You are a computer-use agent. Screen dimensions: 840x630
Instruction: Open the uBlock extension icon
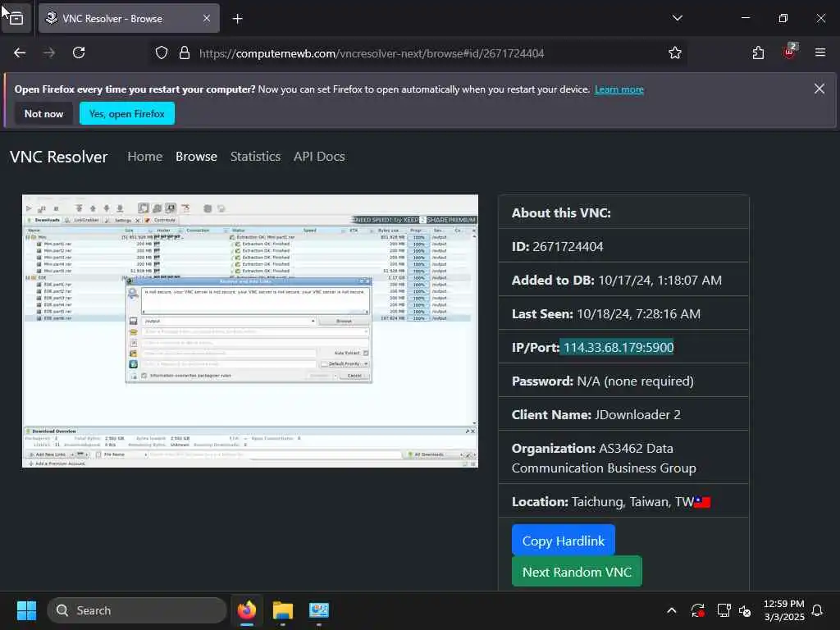[789, 52]
